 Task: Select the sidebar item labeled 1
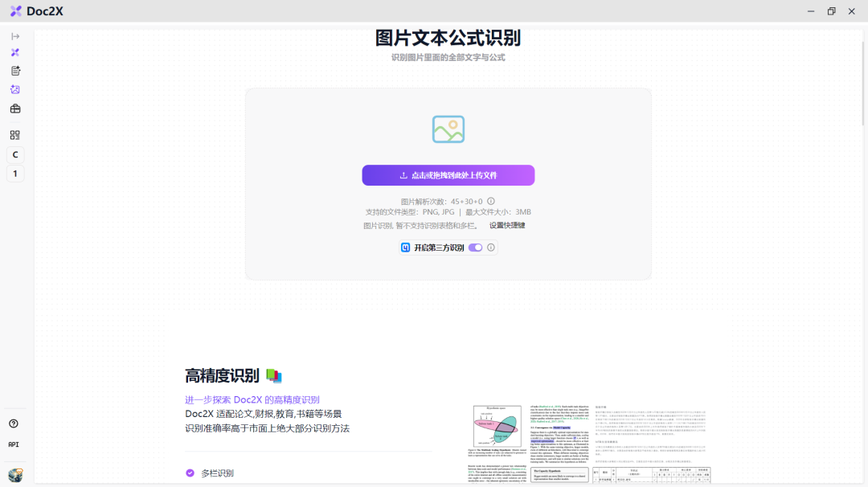coord(15,174)
